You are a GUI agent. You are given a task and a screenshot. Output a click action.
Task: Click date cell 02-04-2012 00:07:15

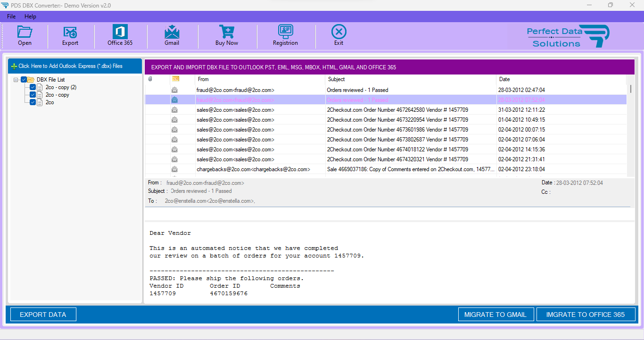click(521, 130)
